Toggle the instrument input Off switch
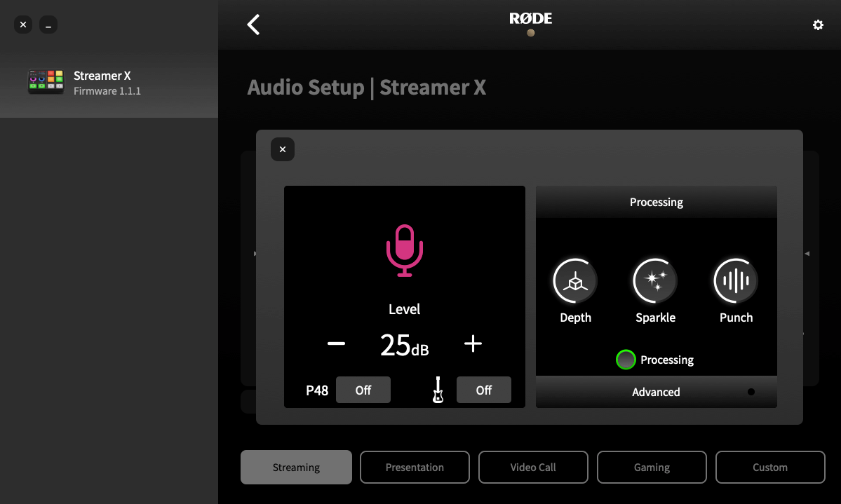Screen dimensions: 841x504 pos(483,390)
